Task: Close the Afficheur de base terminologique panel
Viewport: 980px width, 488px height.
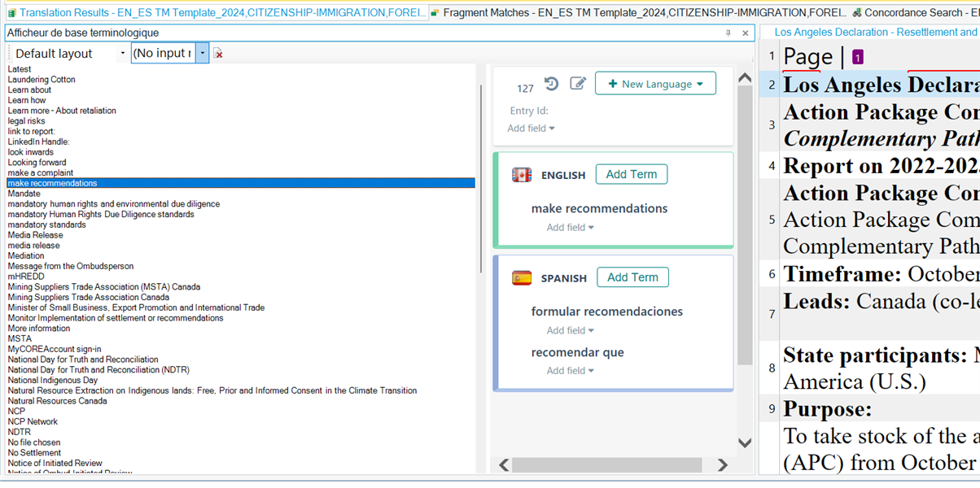Action: click(746, 33)
